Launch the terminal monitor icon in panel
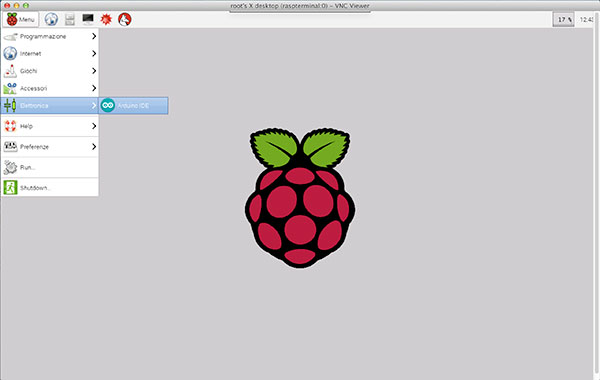Screen dimensions: 600x380 pos(88,19)
